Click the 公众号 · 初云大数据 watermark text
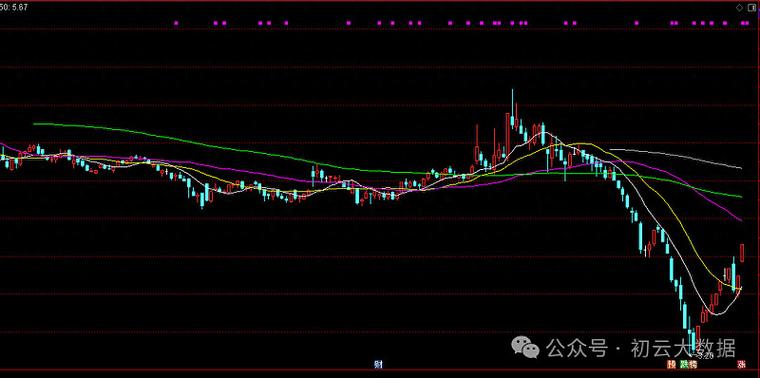The image size is (760, 378). 641,348
